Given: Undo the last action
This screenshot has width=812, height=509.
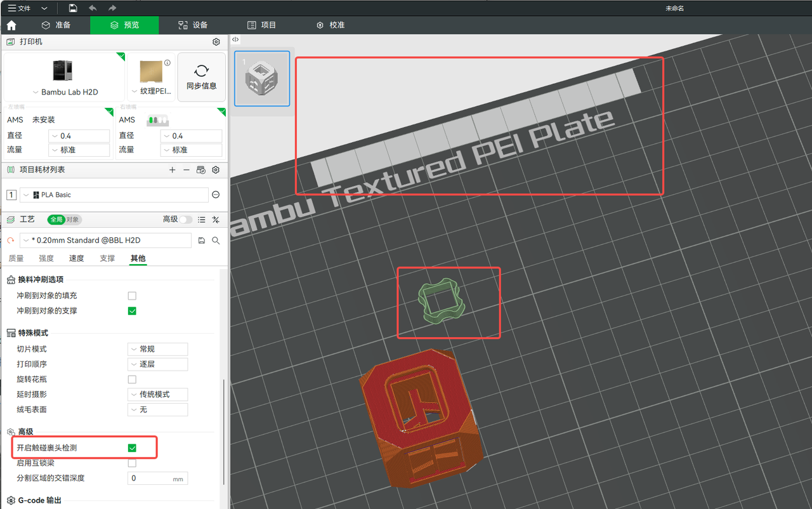Looking at the screenshot, I should tap(93, 8).
